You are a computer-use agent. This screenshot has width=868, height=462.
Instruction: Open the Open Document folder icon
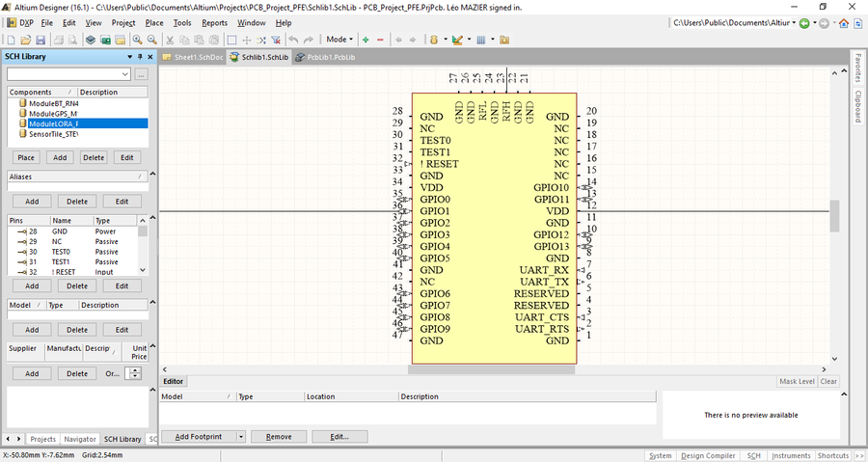click(x=25, y=40)
